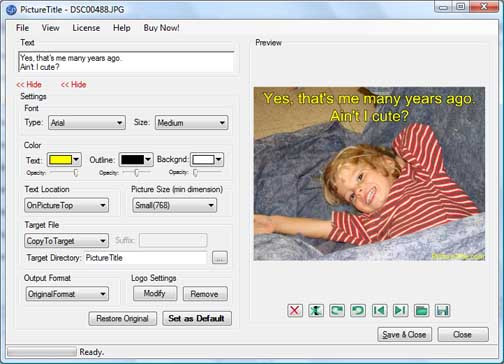Open the Help menu
Screen dimensions: 504x364
point(122,28)
